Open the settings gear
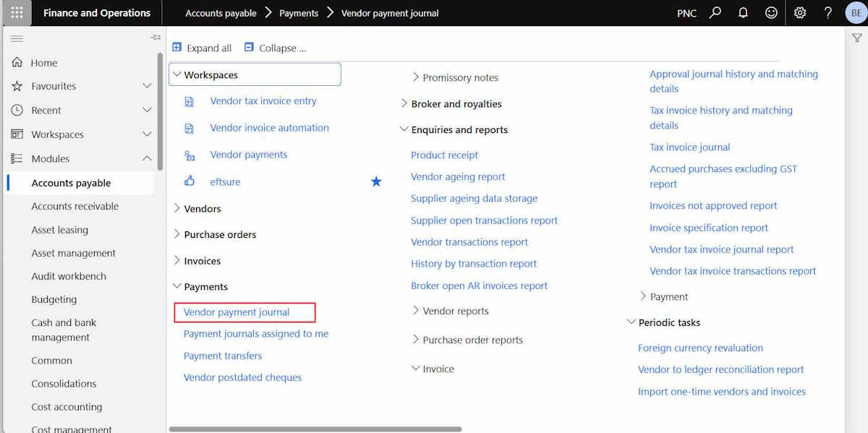The image size is (868, 433). [800, 13]
